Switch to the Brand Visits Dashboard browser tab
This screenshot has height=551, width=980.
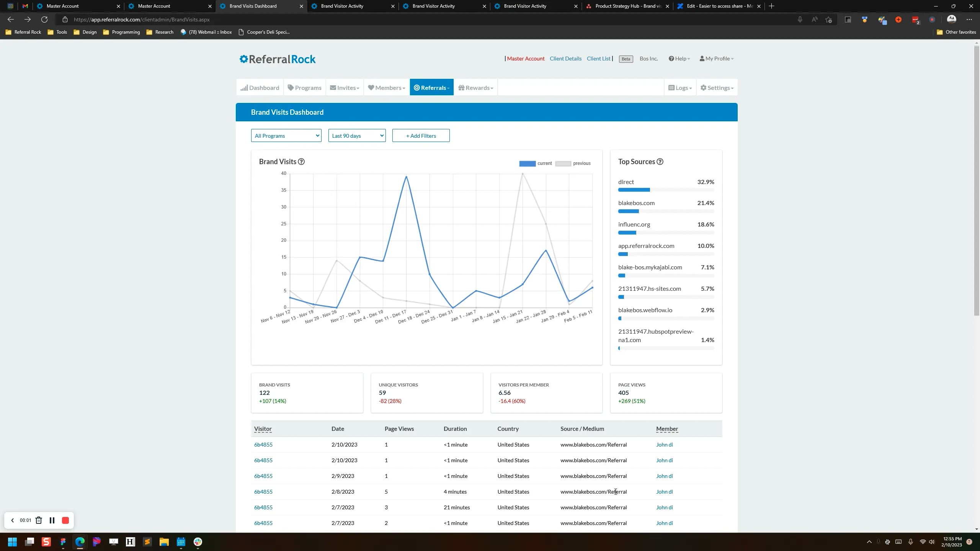253,6
